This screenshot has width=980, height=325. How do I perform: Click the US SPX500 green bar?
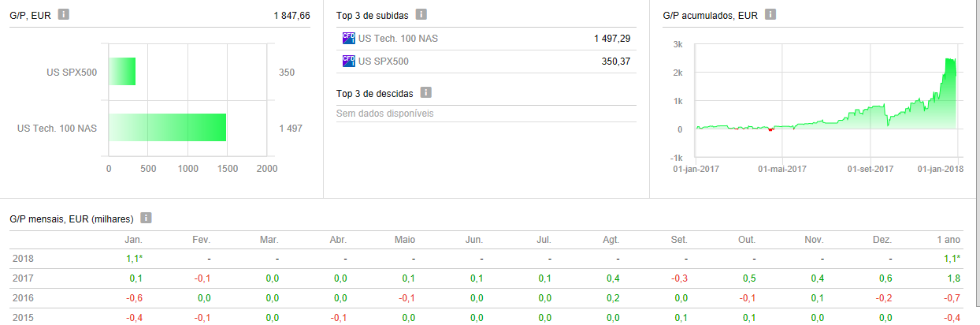(x=122, y=72)
